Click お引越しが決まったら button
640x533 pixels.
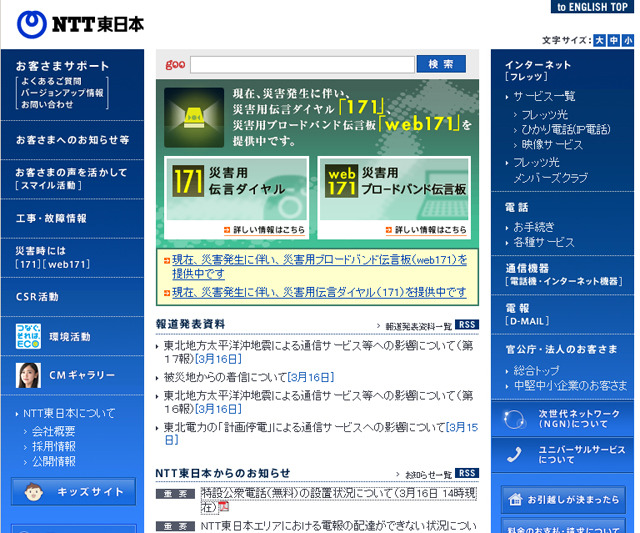pos(563,499)
